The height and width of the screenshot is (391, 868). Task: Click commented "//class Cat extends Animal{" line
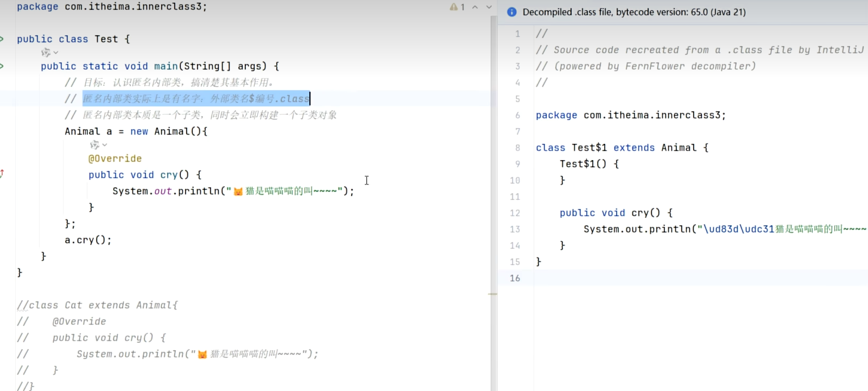97,305
